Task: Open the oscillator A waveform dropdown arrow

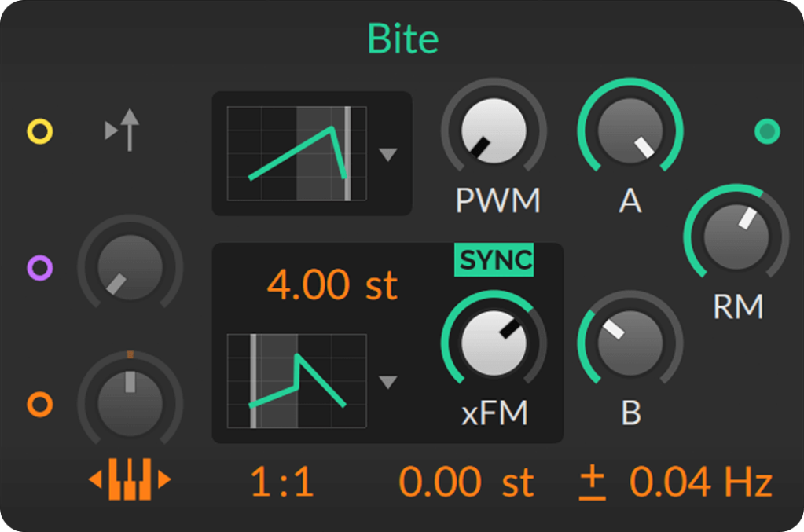Action: tap(387, 155)
